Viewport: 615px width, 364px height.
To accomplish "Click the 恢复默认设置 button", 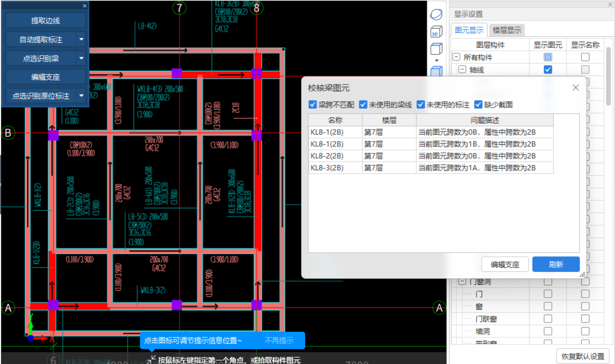I will 583,356.
